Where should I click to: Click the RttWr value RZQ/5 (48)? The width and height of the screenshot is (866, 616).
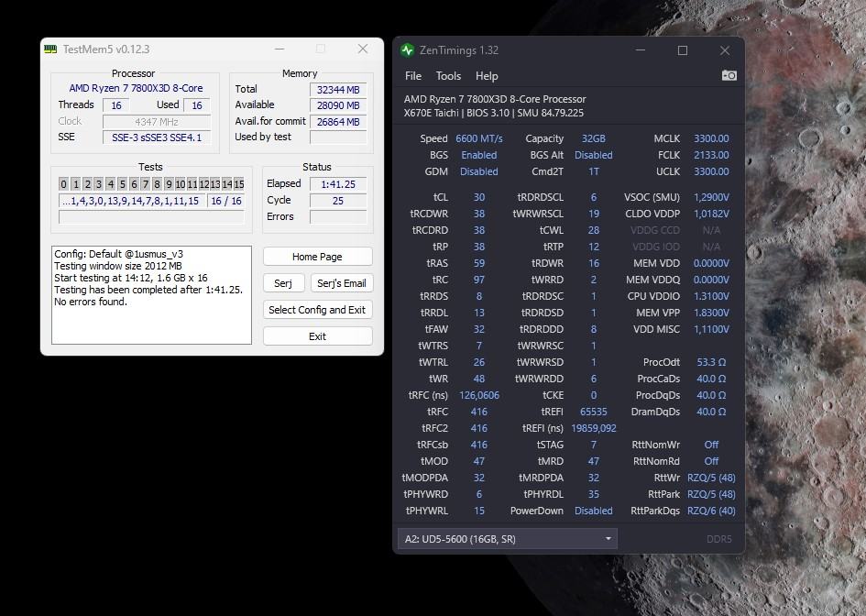pyautogui.click(x=711, y=478)
